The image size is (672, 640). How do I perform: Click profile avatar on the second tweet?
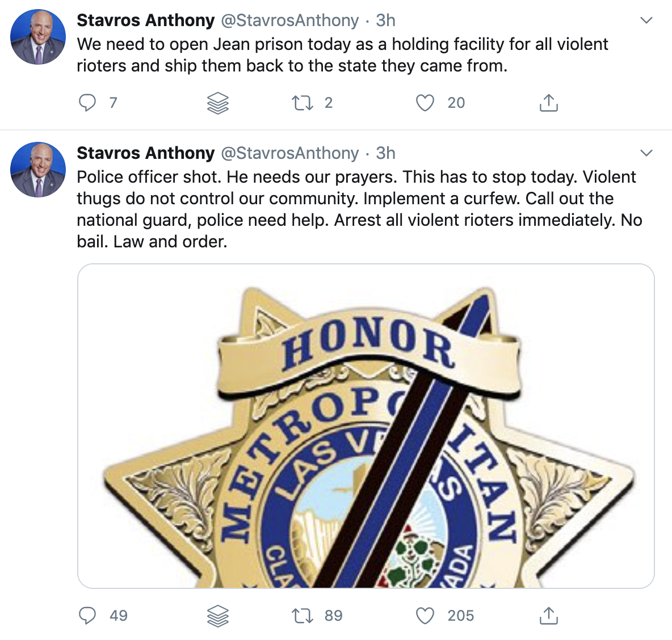coord(38,170)
